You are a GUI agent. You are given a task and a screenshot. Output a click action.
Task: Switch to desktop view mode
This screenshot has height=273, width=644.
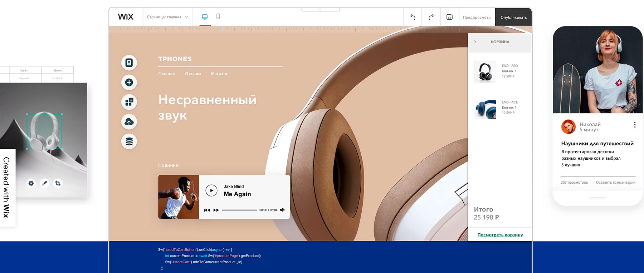tap(205, 17)
